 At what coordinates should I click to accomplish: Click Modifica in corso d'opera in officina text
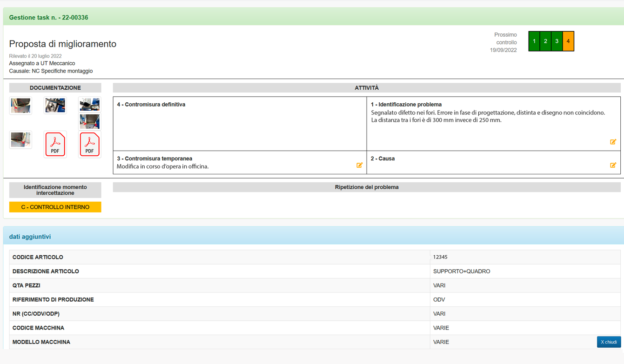tap(162, 166)
